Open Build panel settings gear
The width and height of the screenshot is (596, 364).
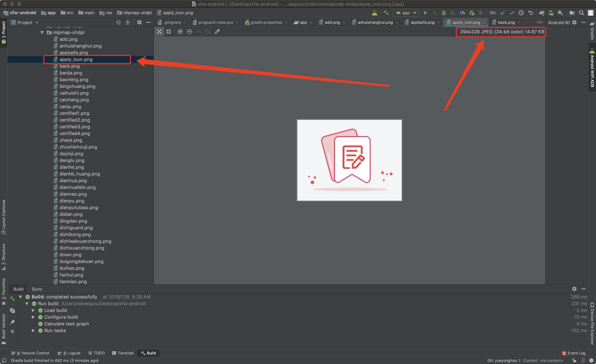pyautogui.click(x=575, y=289)
